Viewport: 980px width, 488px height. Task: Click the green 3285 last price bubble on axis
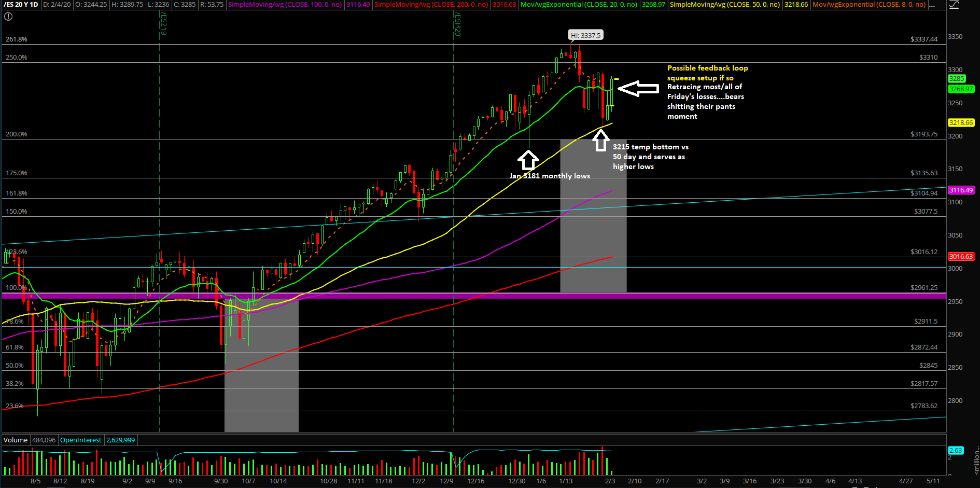(x=956, y=79)
